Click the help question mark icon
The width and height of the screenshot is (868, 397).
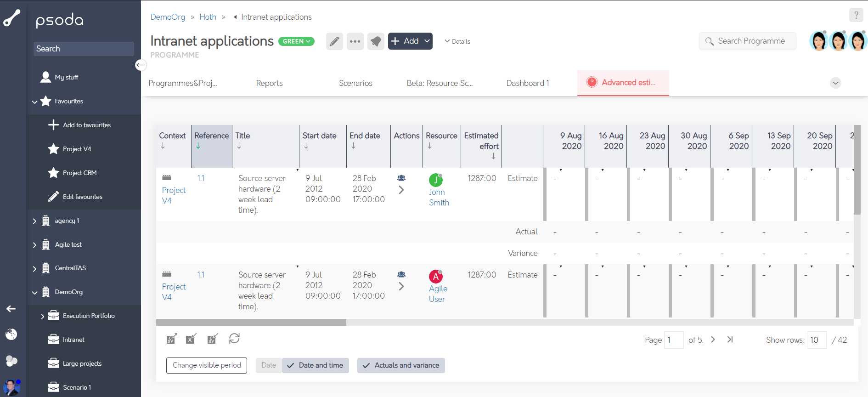click(x=856, y=15)
